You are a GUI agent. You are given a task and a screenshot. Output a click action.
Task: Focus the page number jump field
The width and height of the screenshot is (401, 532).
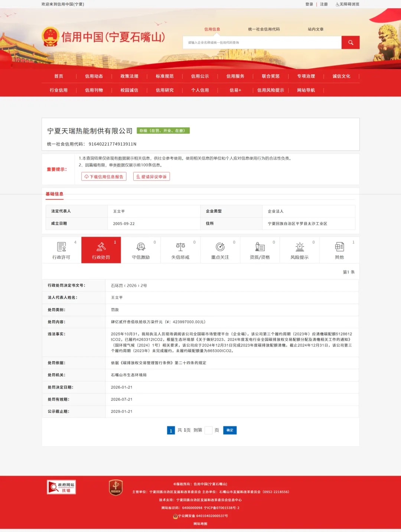[208, 430]
